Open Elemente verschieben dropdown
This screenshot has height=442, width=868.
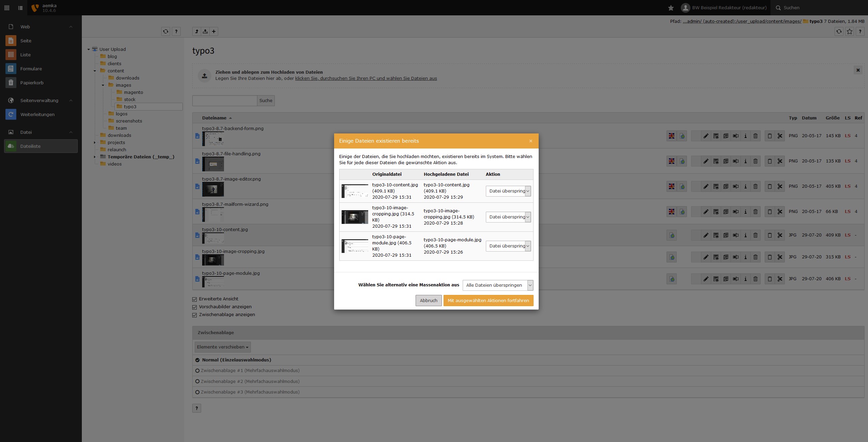point(223,347)
